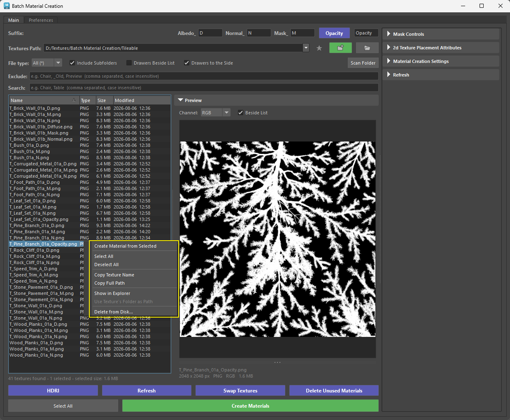Click the Type column header

pyautogui.click(x=87, y=100)
